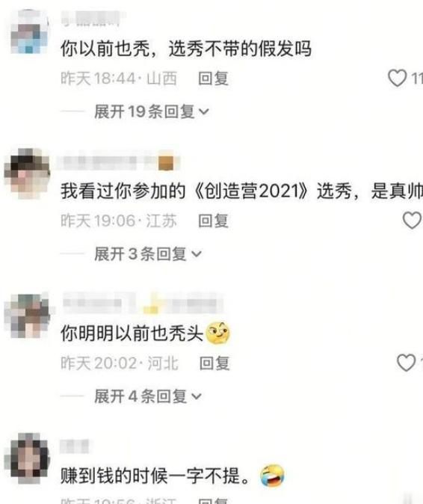Select comment text 你以前也秃,选秀不带的假发吗

(x=186, y=49)
